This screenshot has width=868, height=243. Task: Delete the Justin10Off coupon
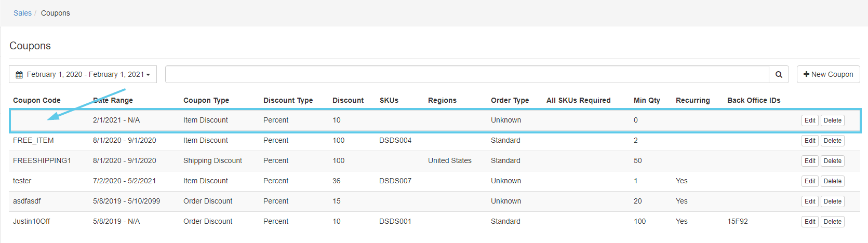click(x=832, y=222)
